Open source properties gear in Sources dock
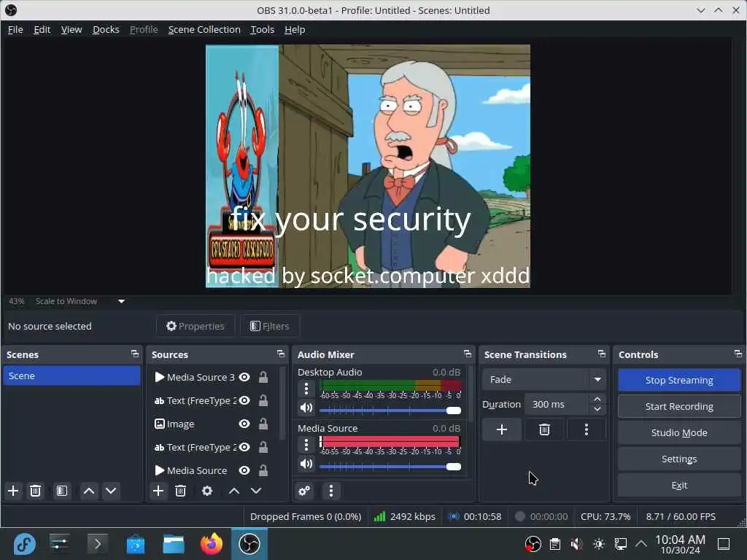This screenshot has height=560, width=747. pyautogui.click(x=206, y=491)
